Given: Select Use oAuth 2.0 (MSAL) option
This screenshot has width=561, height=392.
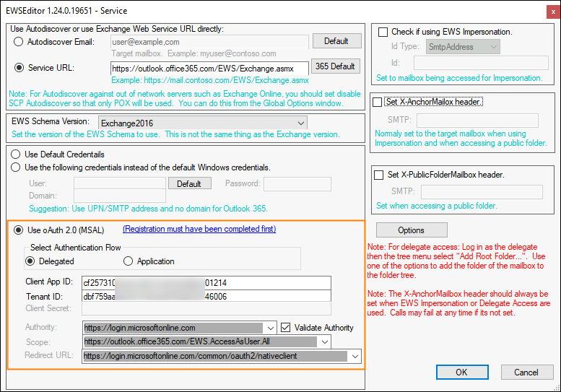Looking at the screenshot, I should pos(19,230).
